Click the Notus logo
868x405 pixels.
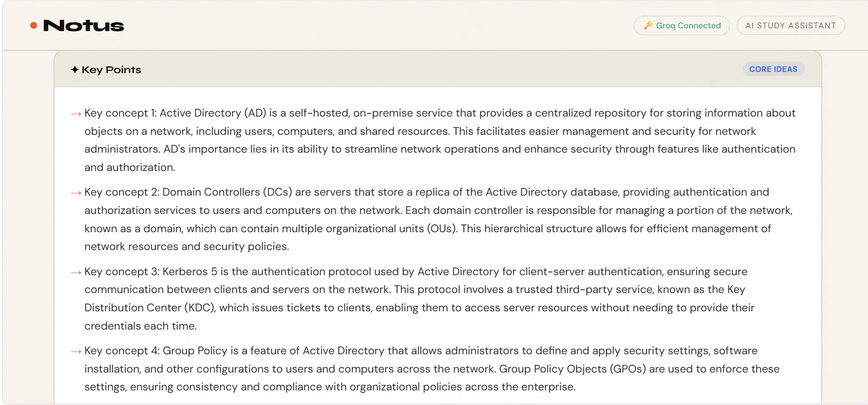click(83, 26)
